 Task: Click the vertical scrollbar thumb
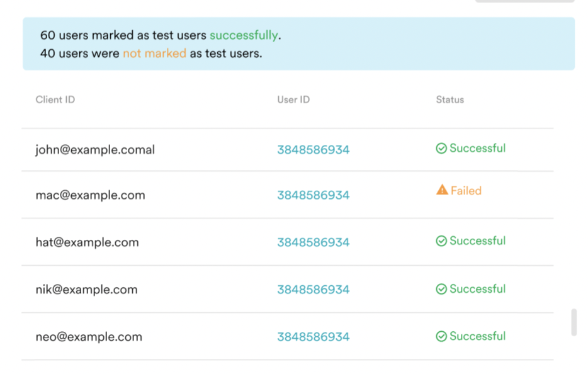574,322
